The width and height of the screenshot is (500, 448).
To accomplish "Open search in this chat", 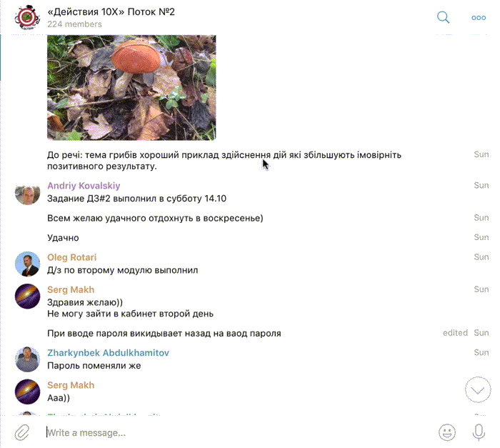I will pos(443,17).
